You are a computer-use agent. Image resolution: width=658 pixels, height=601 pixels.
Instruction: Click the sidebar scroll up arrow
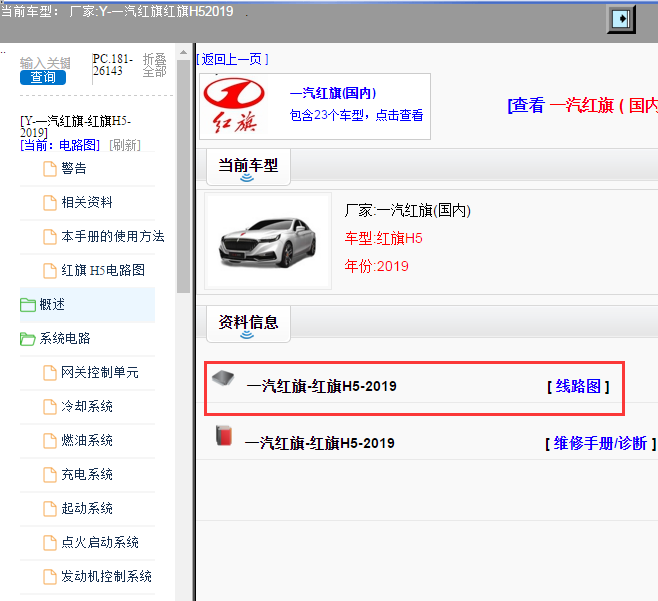183,52
